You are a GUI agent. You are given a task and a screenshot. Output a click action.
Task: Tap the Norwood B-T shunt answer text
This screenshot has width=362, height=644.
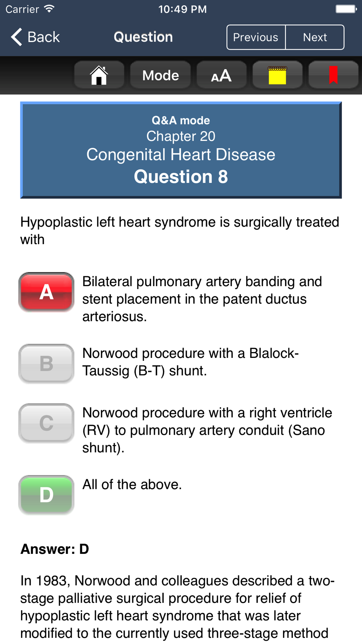(190, 362)
